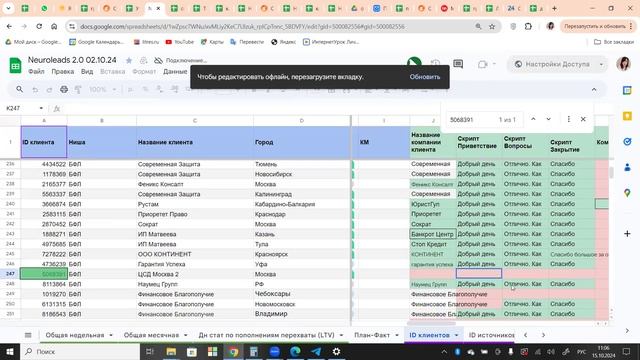Go to previous search result
This screenshot has height=360, width=640.
pyautogui.click(x=533, y=119)
